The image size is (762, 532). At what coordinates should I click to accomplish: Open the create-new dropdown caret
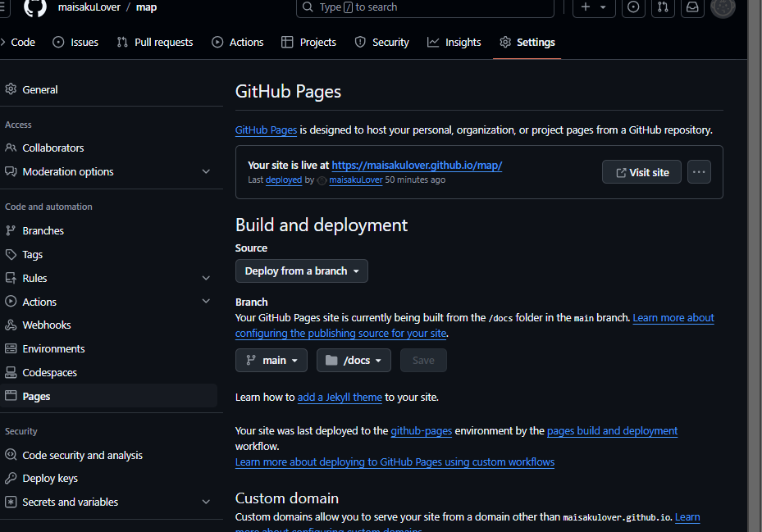pyautogui.click(x=603, y=7)
